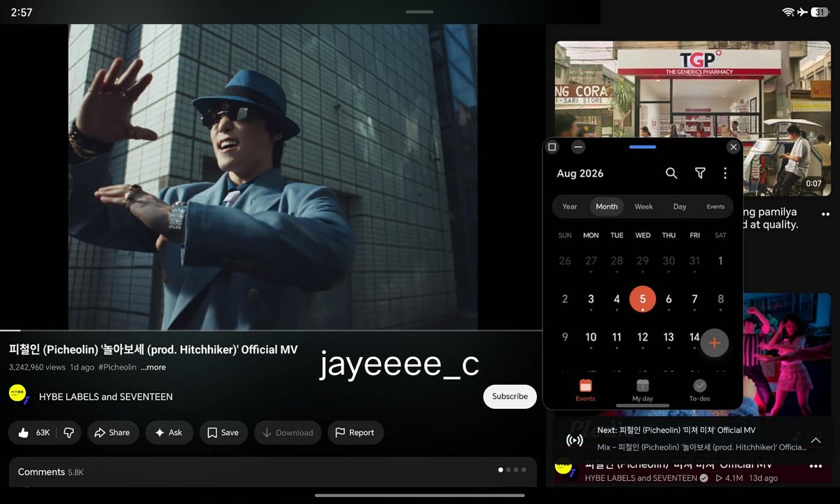Screen dimensions: 840x504
Task: Minimize the calendar floating window
Action: click(577, 147)
